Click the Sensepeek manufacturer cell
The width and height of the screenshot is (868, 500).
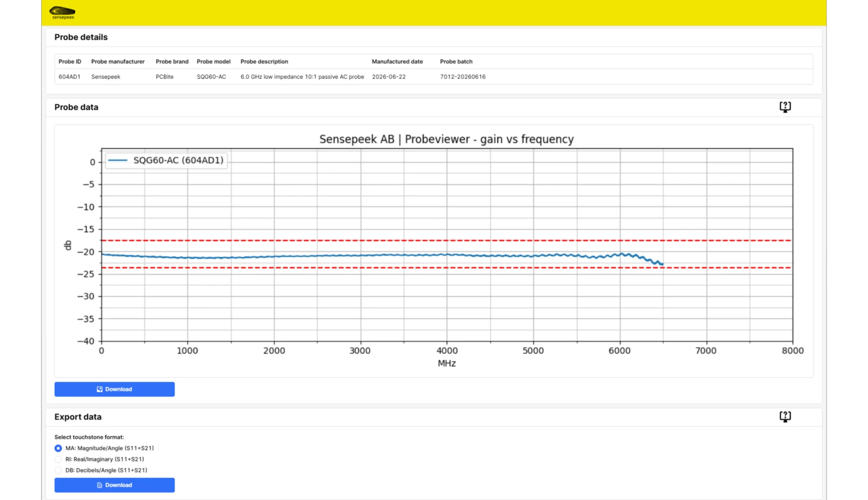(106, 77)
